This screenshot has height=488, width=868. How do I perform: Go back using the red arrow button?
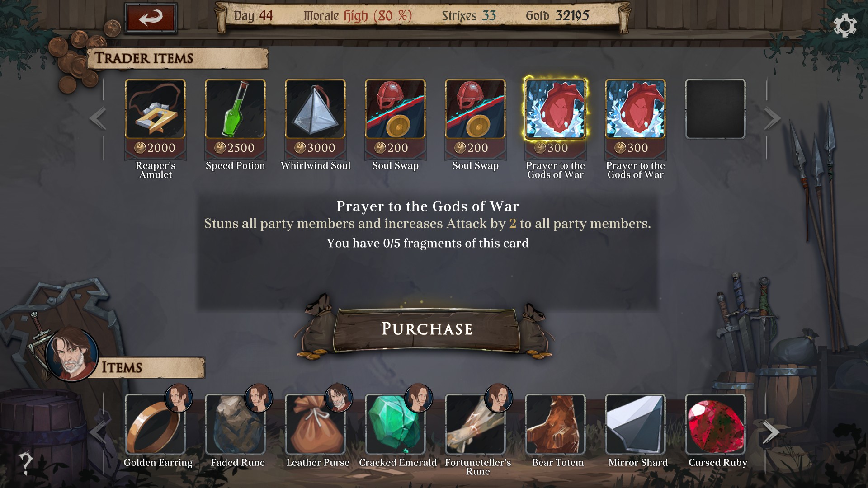(151, 18)
